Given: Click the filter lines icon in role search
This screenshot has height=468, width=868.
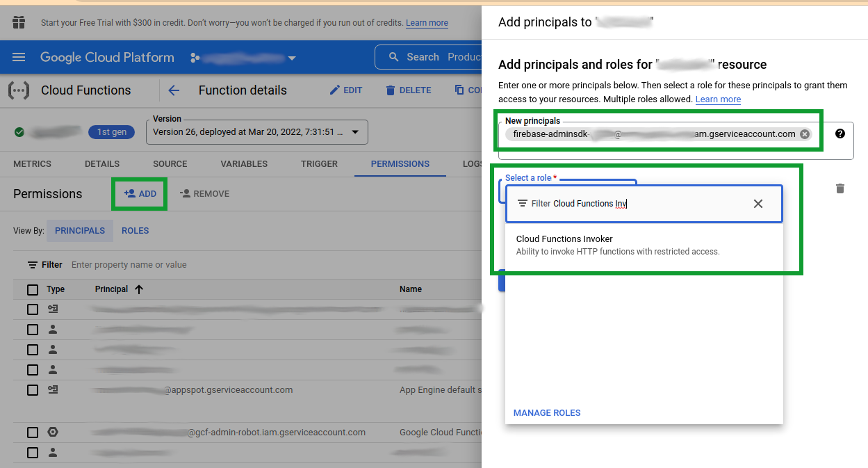Looking at the screenshot, I should tap(523, 204).
